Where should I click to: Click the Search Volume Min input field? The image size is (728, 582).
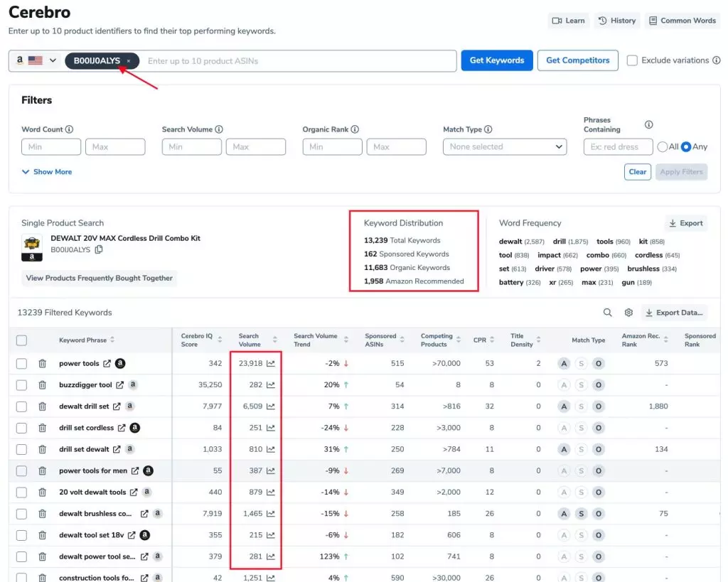click(x=191, y=147)
